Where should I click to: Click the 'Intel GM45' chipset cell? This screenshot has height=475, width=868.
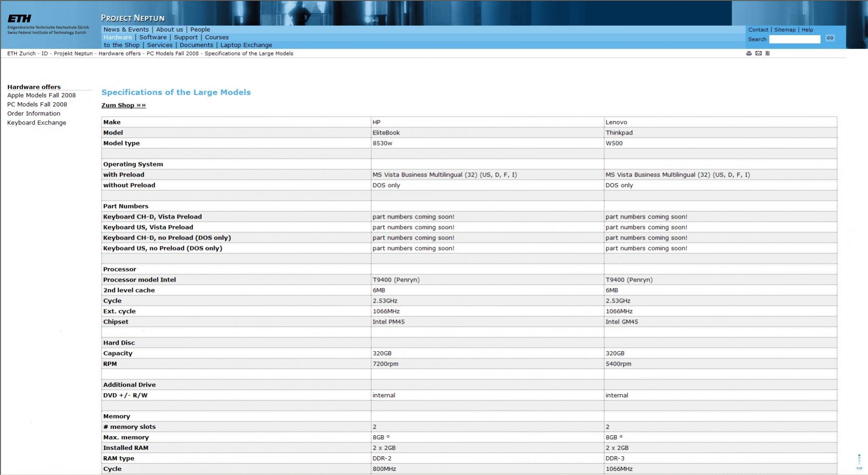point(720,322)
